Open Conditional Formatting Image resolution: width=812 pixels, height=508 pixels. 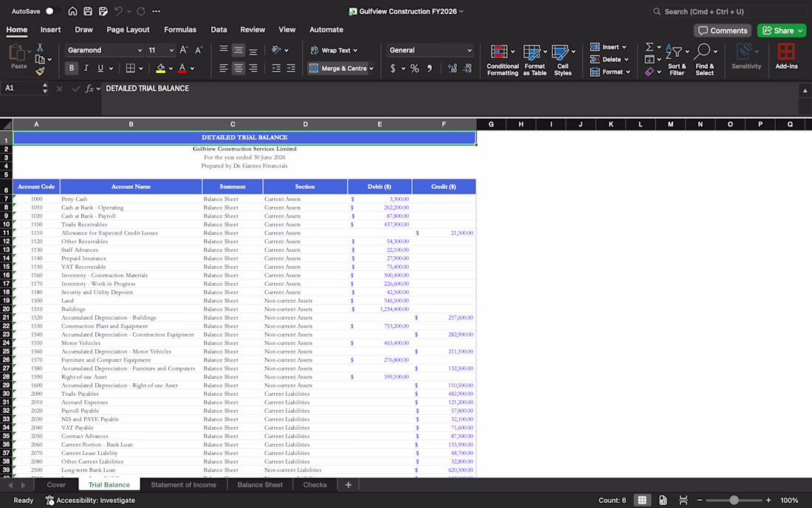coord(502,60)
